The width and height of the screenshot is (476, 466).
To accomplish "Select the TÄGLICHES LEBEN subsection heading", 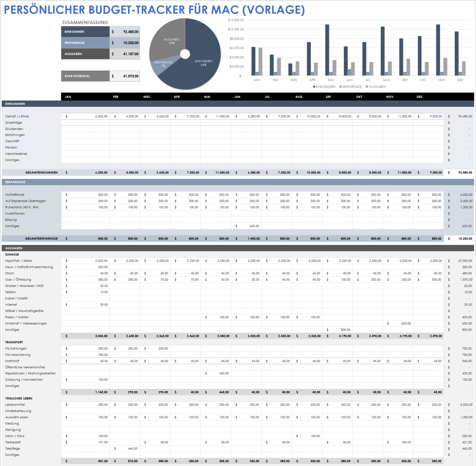I will 19,398.
